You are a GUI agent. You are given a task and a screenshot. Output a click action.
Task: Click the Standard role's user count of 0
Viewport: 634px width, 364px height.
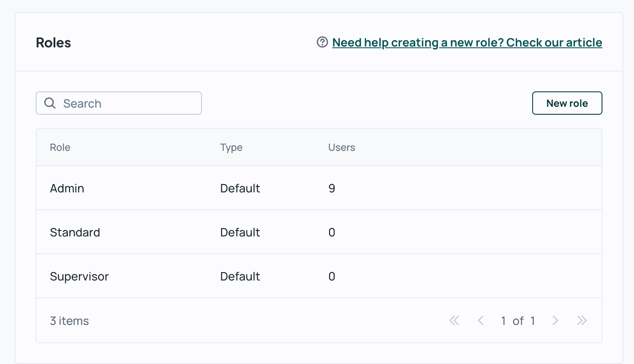pyautogui.click(x=332, y=232)
